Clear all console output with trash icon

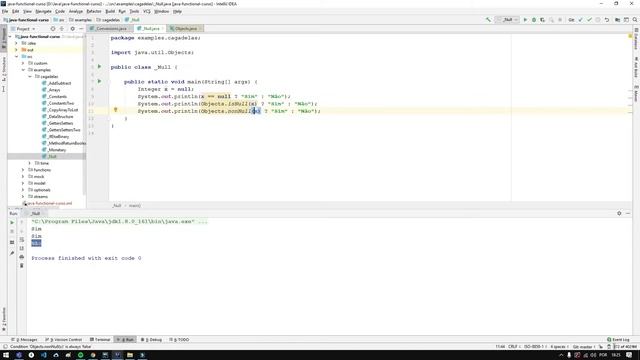coord(22,266)
